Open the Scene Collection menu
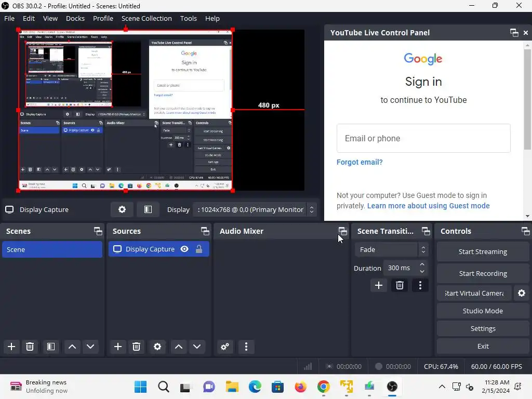 (147, 18)
